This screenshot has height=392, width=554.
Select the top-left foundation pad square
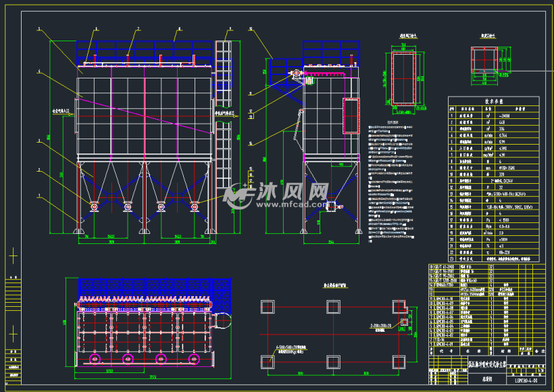pyautogui.click(x=268, y=307)
